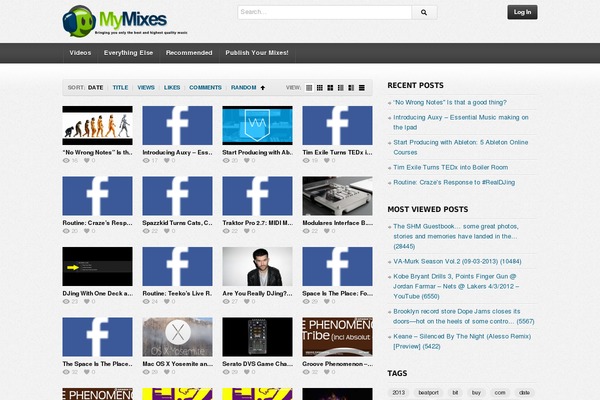Open Tim Exile Turns TEDx sidebar link
This screenshot has height=400, width=600.
[x=451, y=167]
